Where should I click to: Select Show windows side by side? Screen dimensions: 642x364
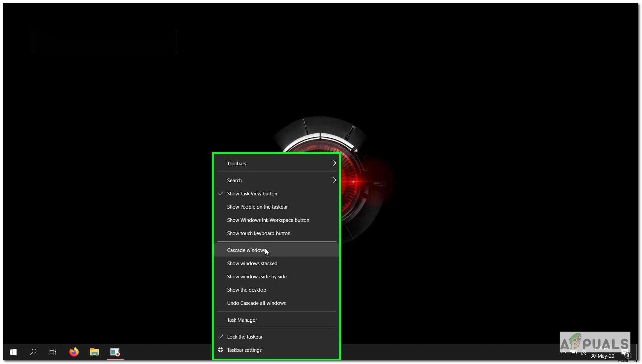(x=257, y=276)
